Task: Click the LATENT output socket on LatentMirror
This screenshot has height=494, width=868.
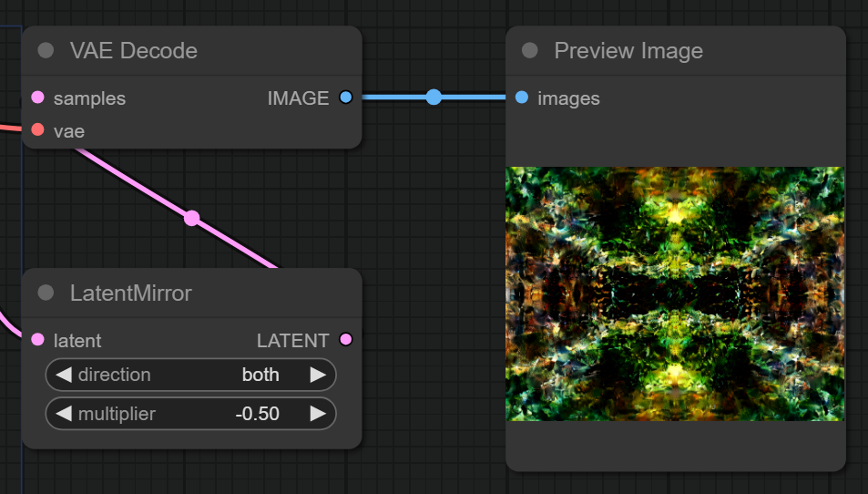Action: (346, 339)
